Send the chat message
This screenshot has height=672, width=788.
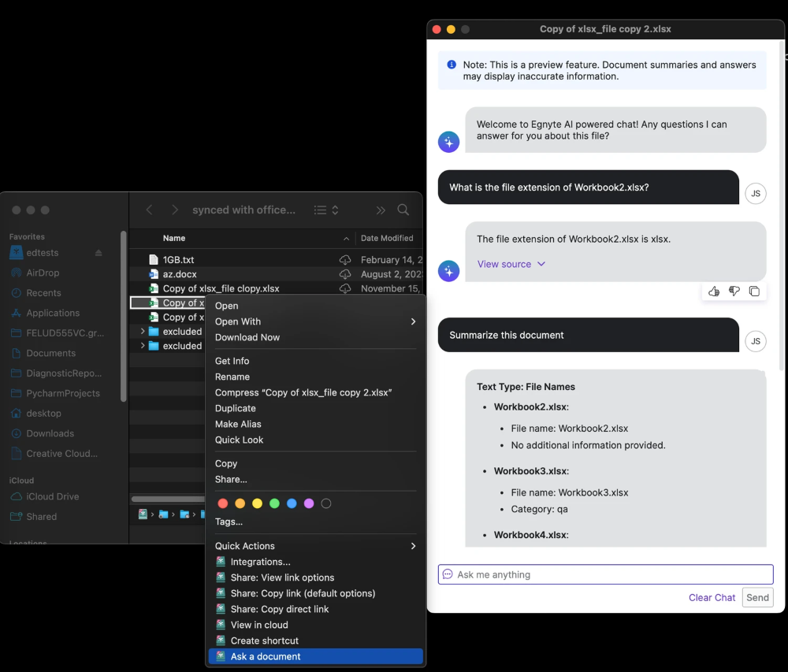(757, 598)
